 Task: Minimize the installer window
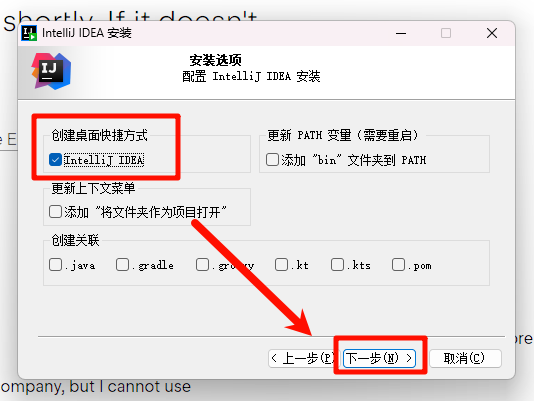tap(401, 33)
